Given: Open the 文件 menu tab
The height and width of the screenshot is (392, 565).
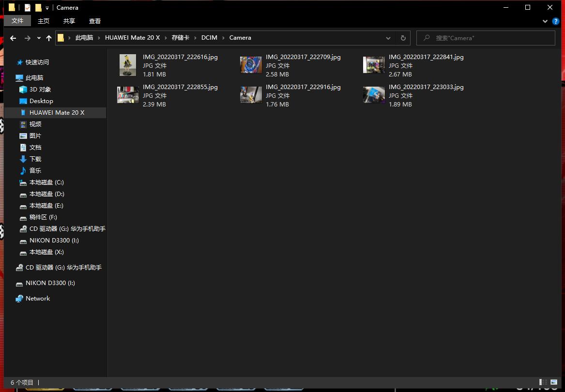Looking at the screenshot, I should (x=17, y=21).
